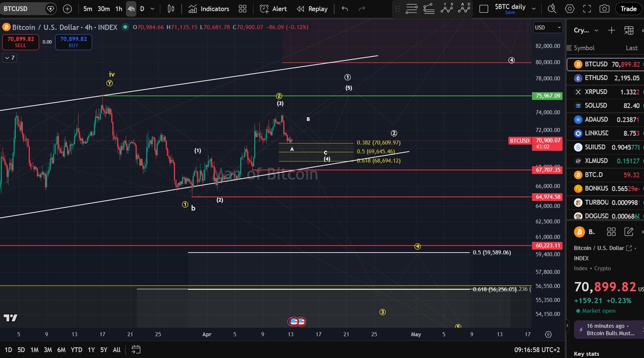The width and height of the screenshot is (644, 358).
Task: Select SUIUSD in the watchlist
Action: click(x=605, y=147)
